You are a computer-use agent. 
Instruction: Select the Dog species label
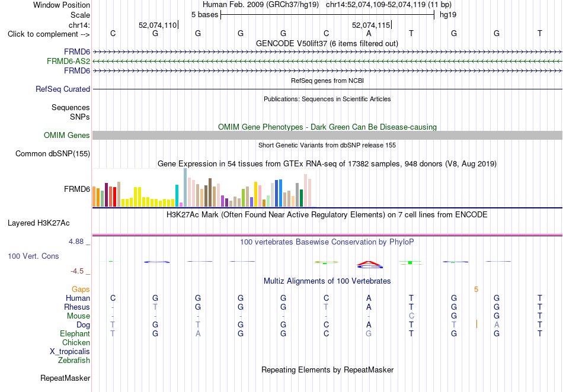[x=84, y=325]
